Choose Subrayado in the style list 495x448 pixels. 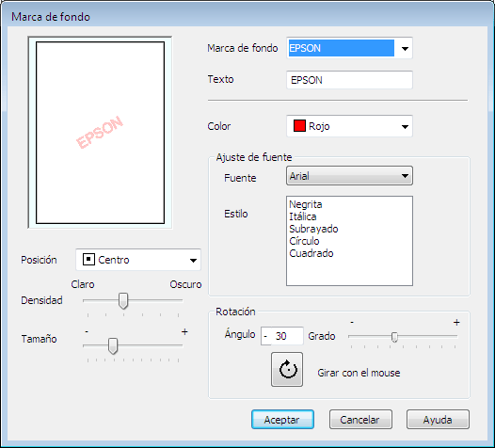[313, 229]
